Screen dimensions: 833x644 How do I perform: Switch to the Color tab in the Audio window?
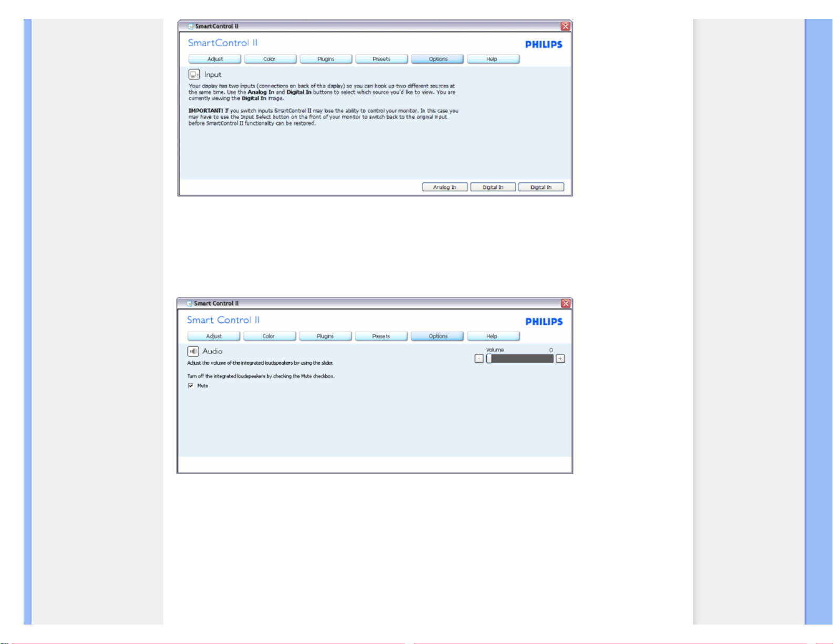click(269, 336)
